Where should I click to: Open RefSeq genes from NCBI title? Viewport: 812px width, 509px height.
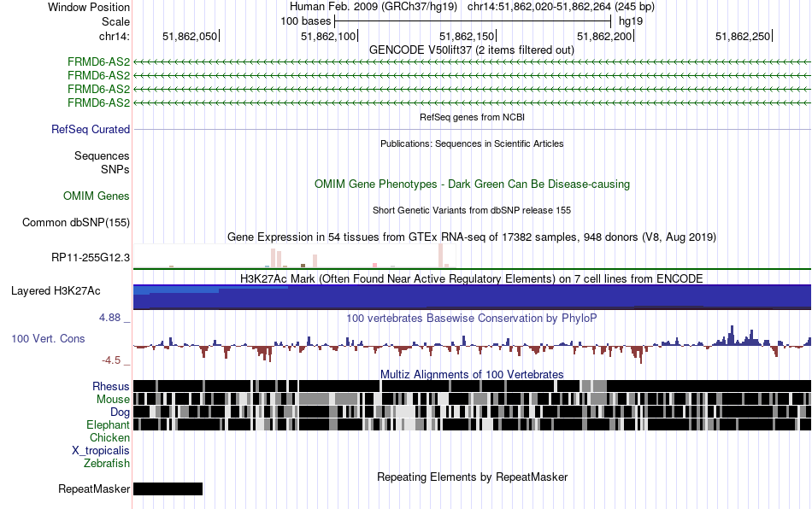click(472, 117)
